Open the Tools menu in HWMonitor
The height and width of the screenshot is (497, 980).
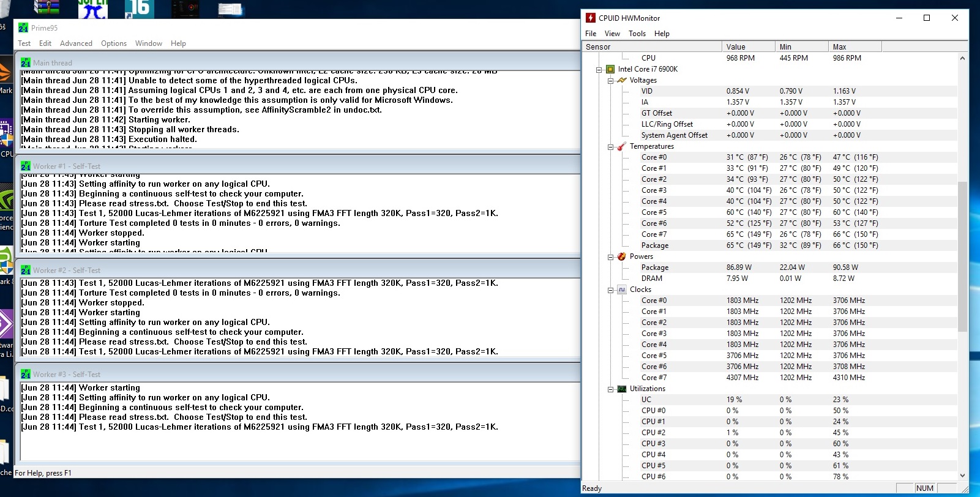[x=637, y=34]
